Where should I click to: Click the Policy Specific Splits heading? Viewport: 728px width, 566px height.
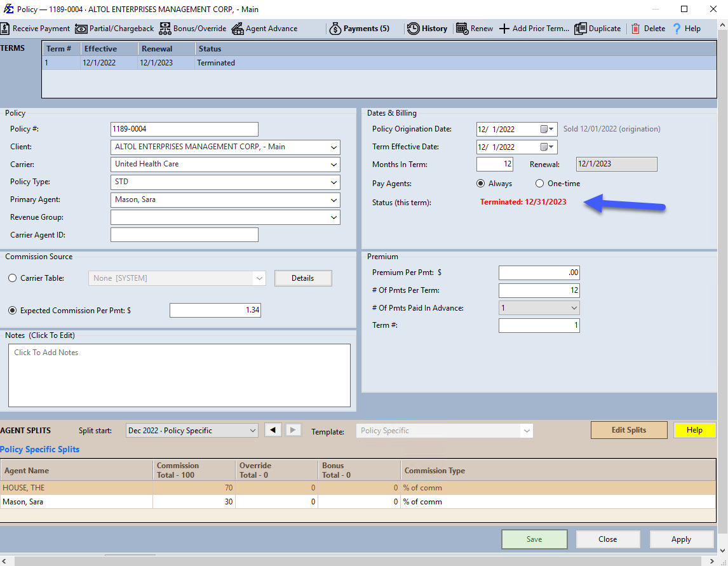(x=40, y=450)
